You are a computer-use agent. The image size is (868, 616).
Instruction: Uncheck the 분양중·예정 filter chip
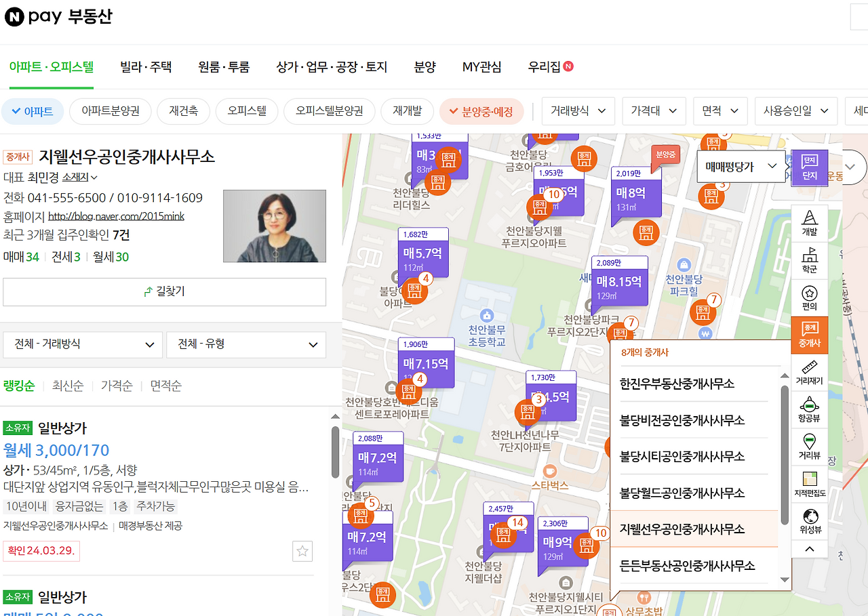coord(481,111)
